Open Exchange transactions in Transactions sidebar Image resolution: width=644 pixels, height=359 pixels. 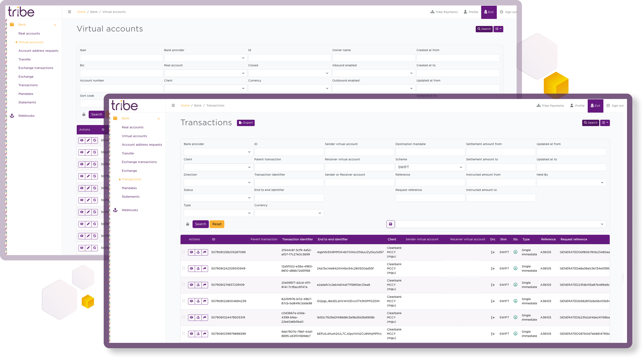[x=139, y=162]
